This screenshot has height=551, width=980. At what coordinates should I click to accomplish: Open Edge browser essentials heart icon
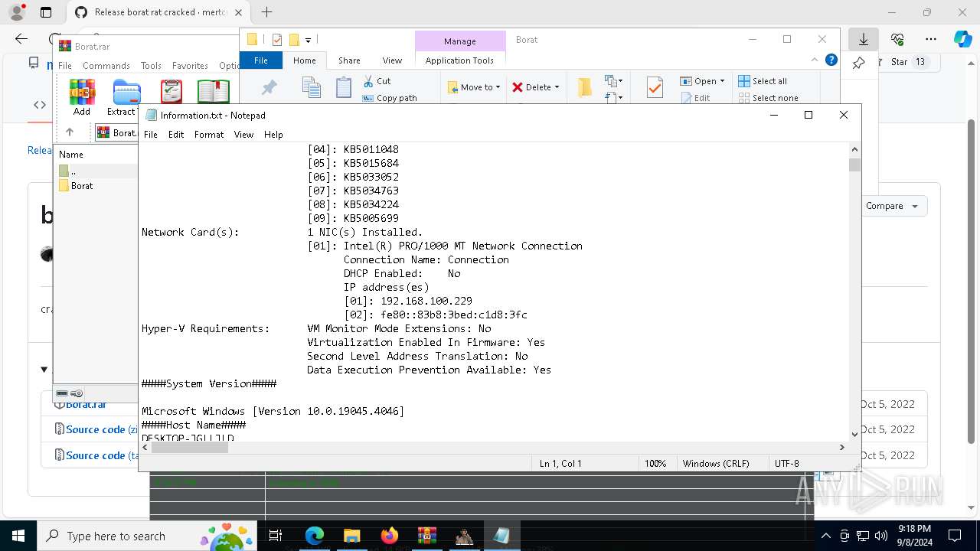pos(897,39)
